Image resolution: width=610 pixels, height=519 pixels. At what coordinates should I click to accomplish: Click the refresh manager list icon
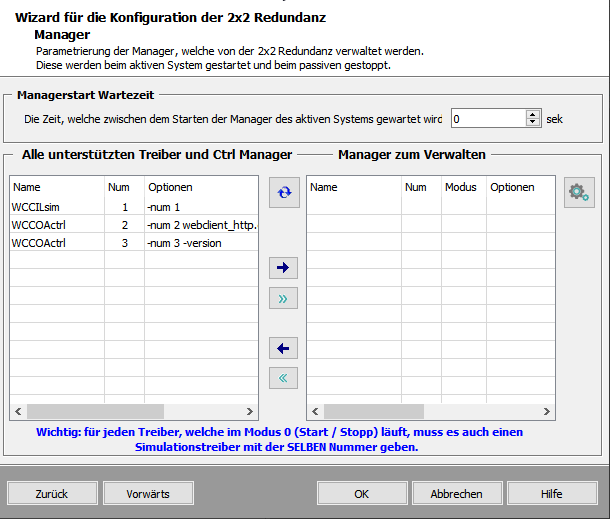(287, 190)
